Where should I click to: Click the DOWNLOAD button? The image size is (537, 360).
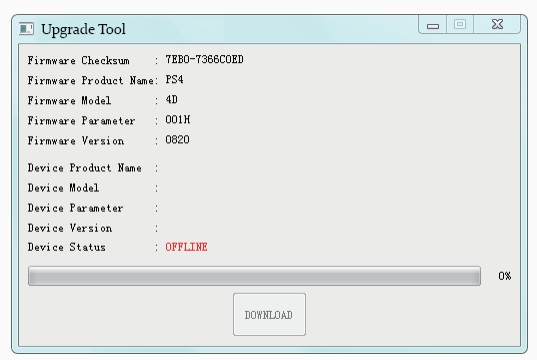click(269, 314)
